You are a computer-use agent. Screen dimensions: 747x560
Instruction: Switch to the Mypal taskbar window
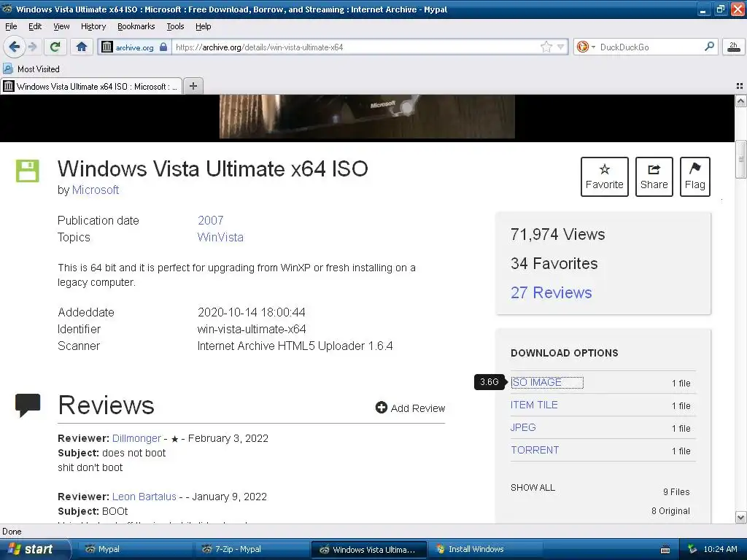click(x=133, y=549)
